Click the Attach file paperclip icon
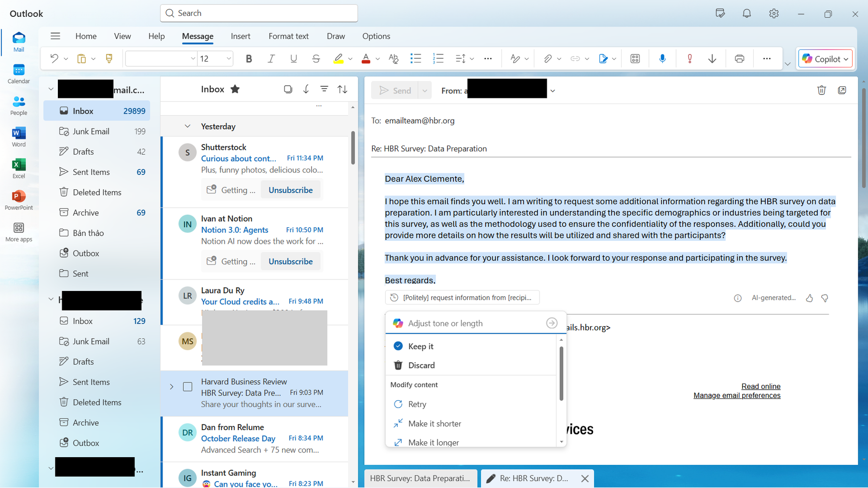Viewport: 868px width, 488px height. pos(547,59)
